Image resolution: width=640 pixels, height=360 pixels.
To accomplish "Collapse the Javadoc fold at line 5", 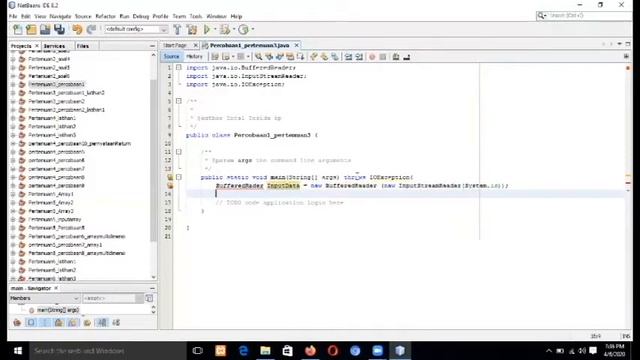I will click(179, 101).
